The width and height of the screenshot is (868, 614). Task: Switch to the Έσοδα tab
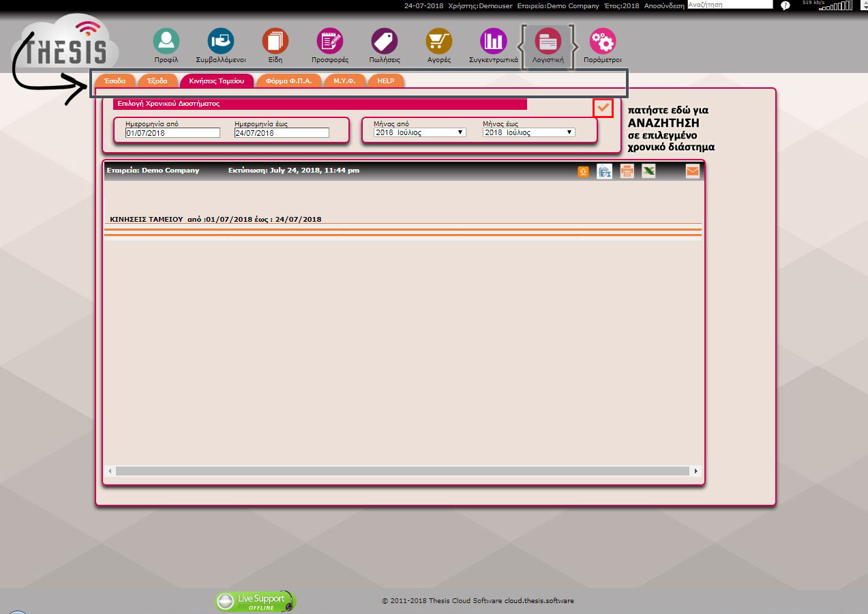[x=115, y=81]
